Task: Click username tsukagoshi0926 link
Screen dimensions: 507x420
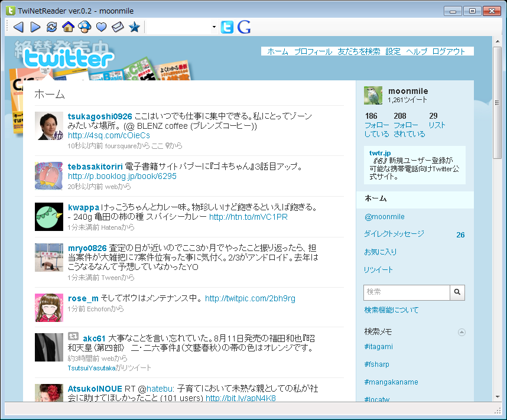Action: pyautogui.click(x=100, y=116)
